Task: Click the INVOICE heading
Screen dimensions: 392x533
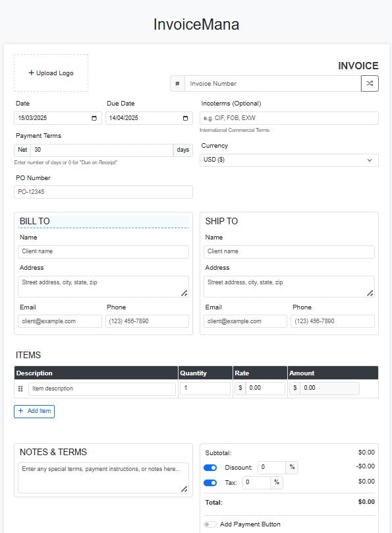Action: coord(358,66)
